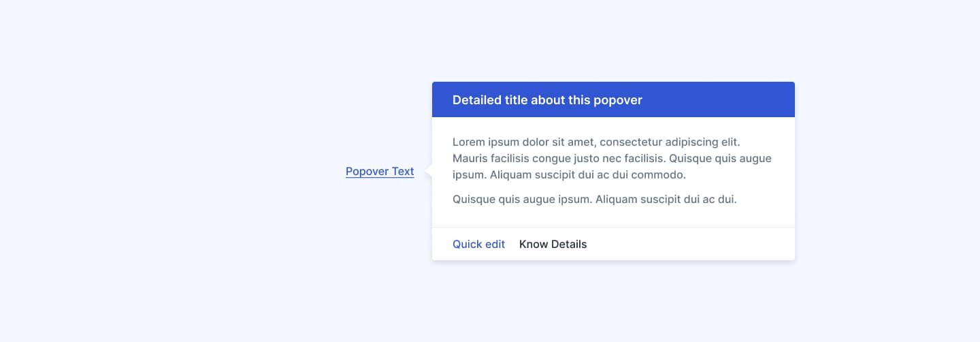
Task: Click the Know Details link
Action: (x=553, y=244)
